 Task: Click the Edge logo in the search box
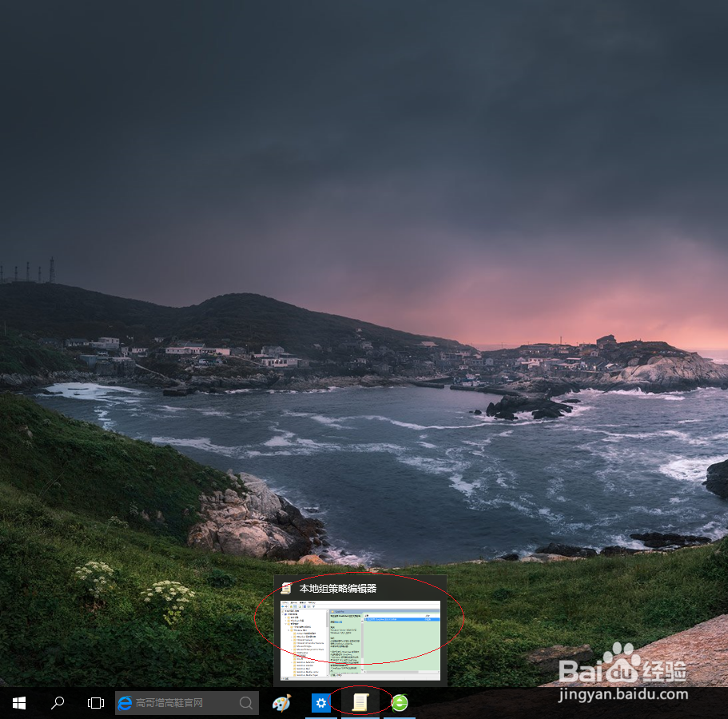(x=125, y=703)
